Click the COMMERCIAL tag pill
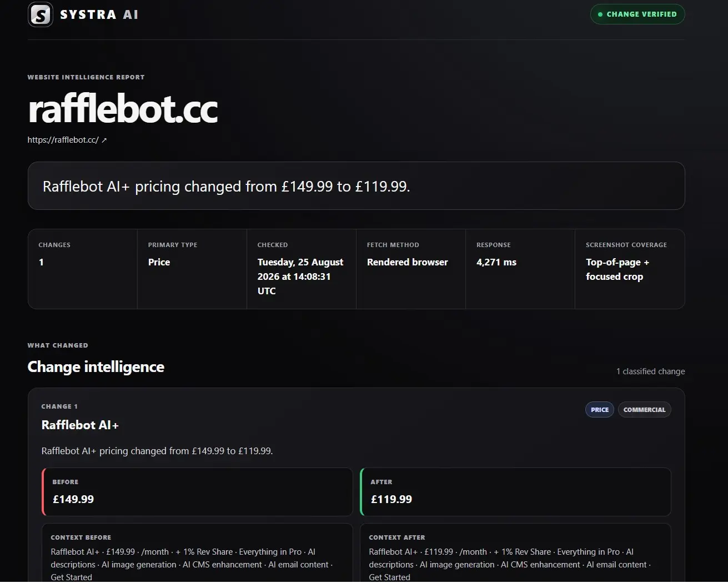Viewport: 728px width, 583px height. [644, 410]
